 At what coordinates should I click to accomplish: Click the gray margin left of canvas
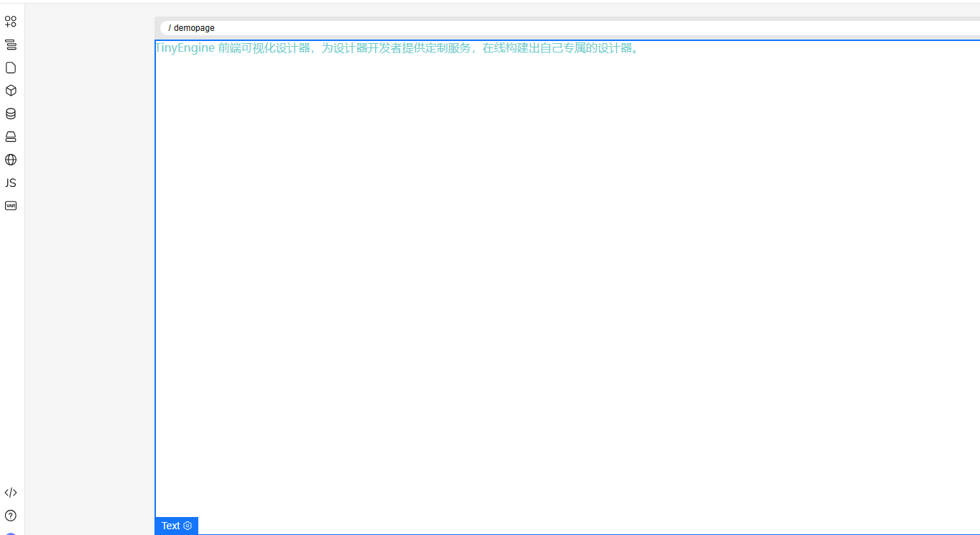point(90,288)
